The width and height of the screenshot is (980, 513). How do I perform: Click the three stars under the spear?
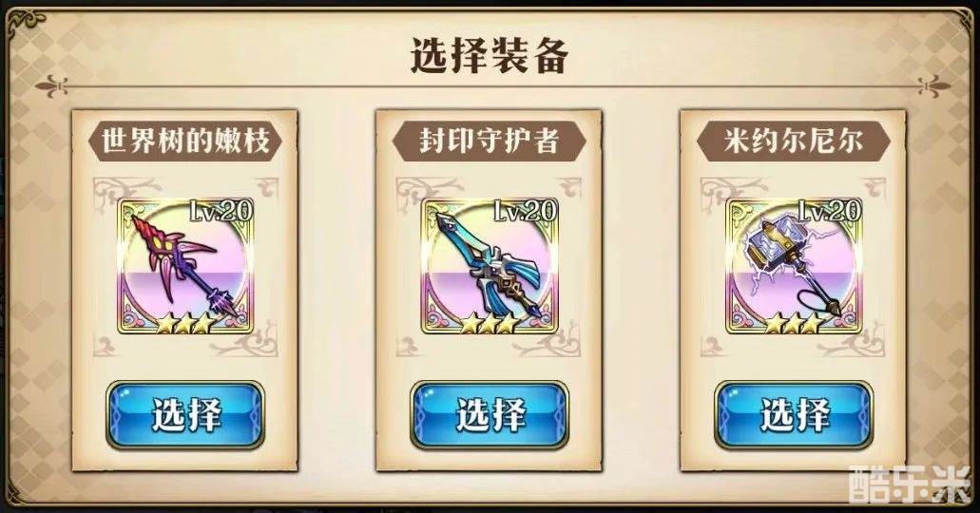tap(185, 324)
